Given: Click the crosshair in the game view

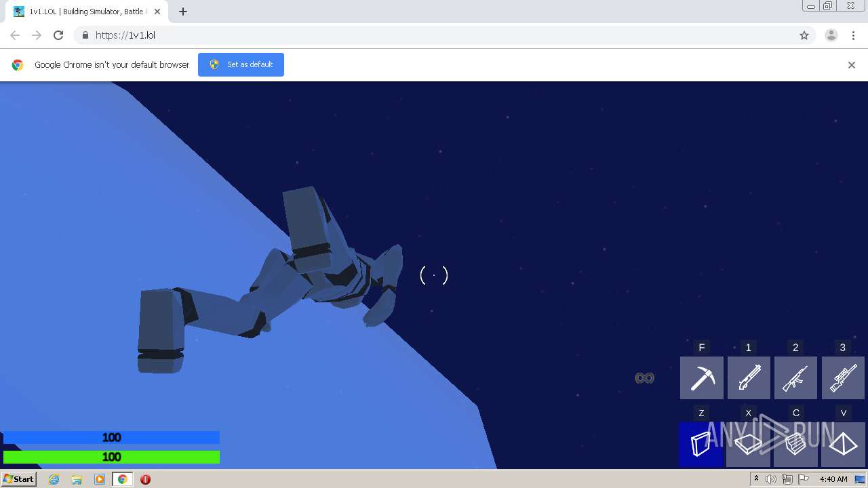Looking at the screenshot, I should tap(434, 275).
